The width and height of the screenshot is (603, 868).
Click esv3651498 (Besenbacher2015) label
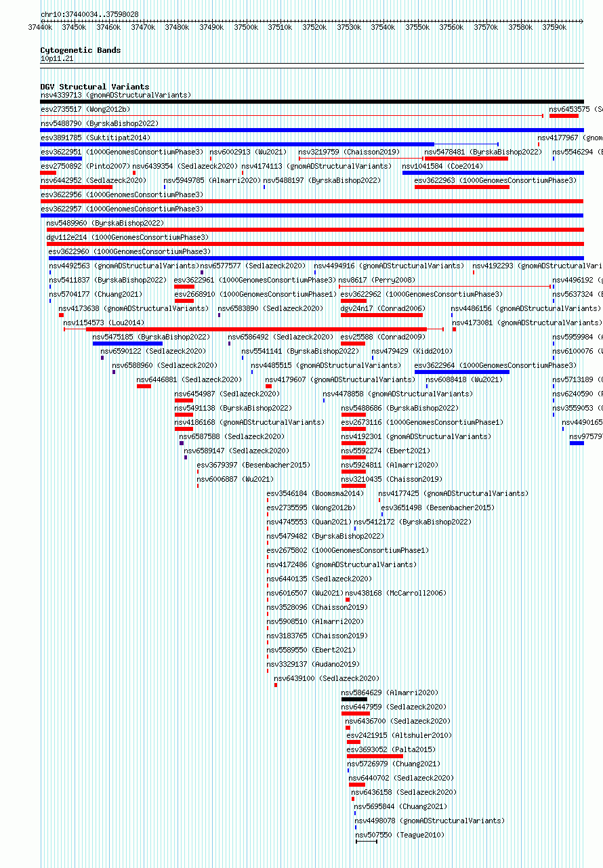point(438,508)
